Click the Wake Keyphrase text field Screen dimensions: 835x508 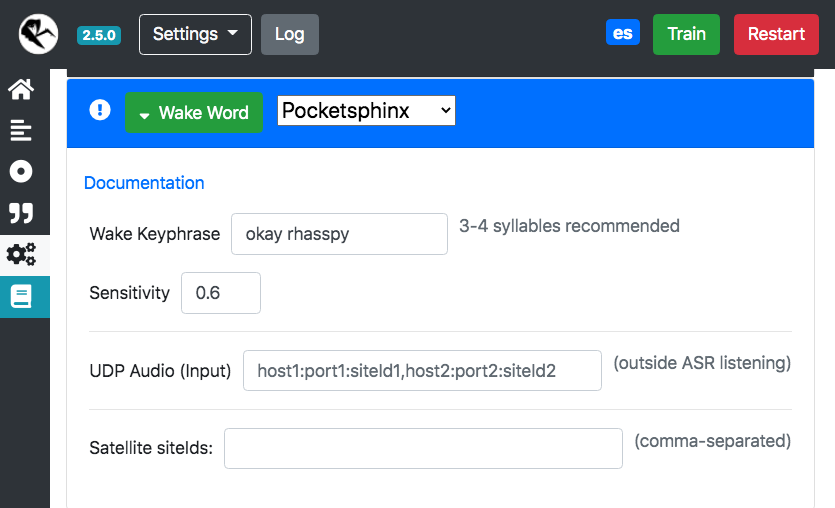click(339, 234)
